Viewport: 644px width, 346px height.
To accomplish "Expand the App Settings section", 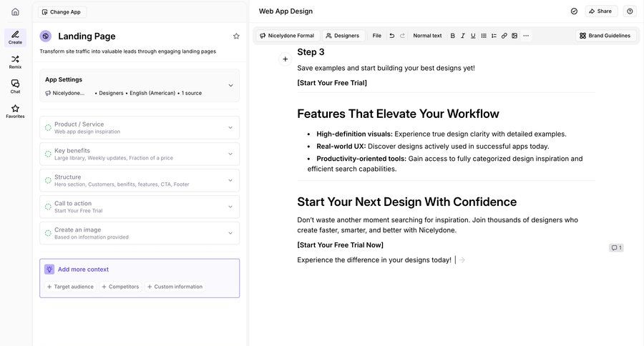I will tap(230, 85).
